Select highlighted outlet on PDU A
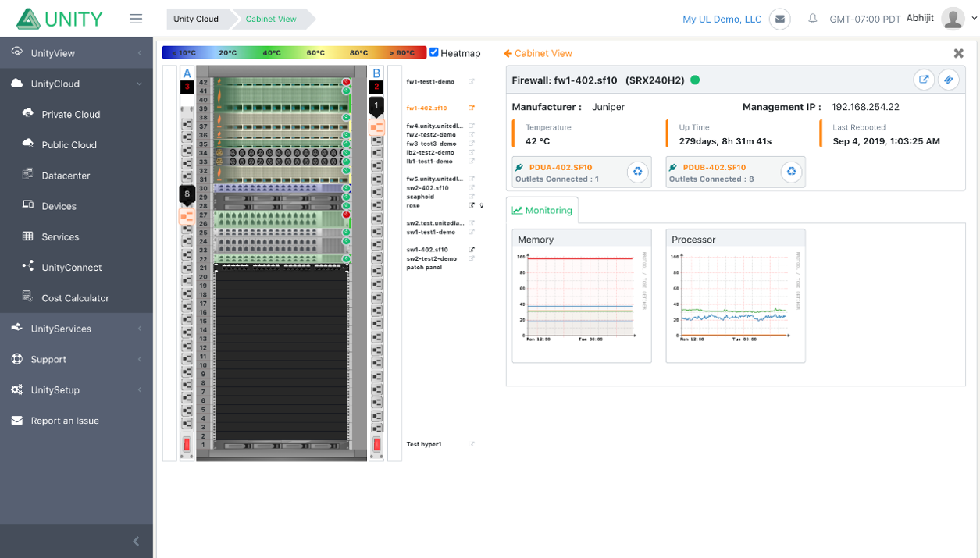980x558 pixels. (187, 215)
